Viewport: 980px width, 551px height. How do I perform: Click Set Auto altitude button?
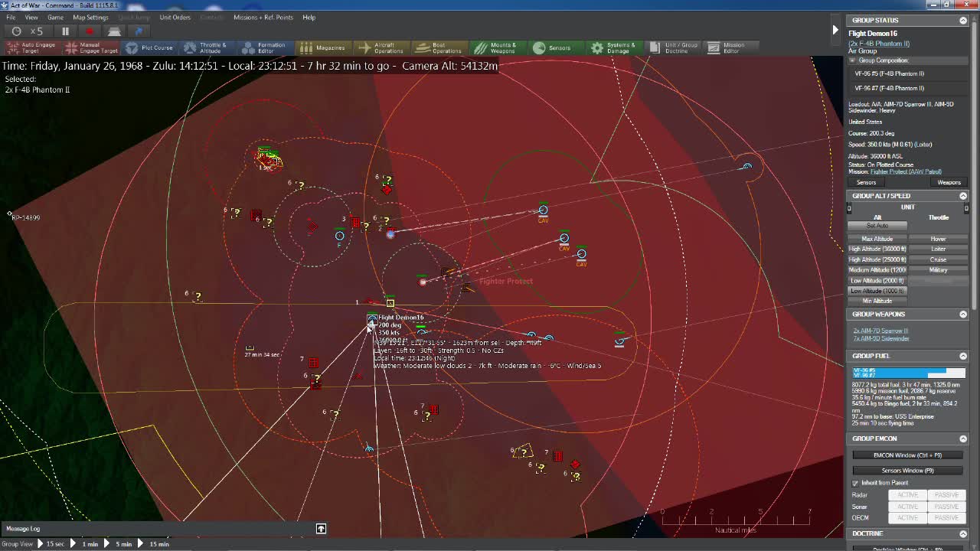877,226
